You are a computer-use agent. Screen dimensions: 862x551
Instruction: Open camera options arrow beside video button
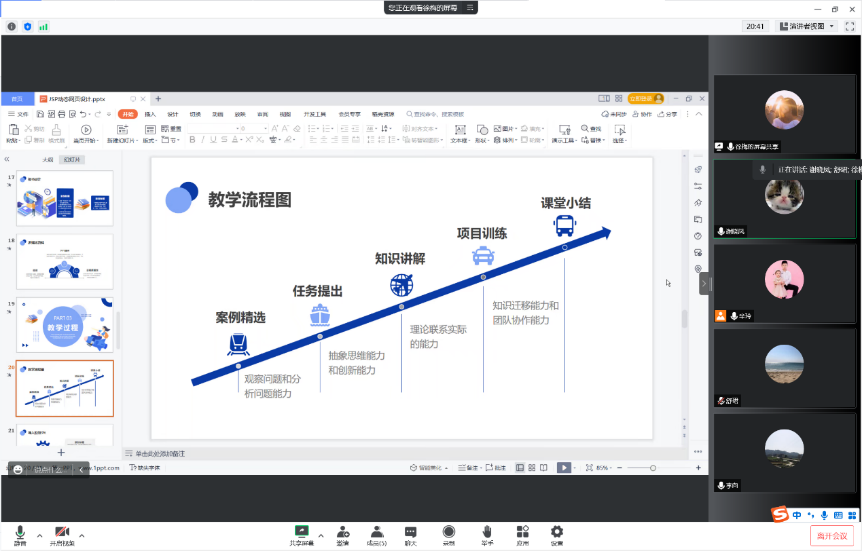click(82, 536)
